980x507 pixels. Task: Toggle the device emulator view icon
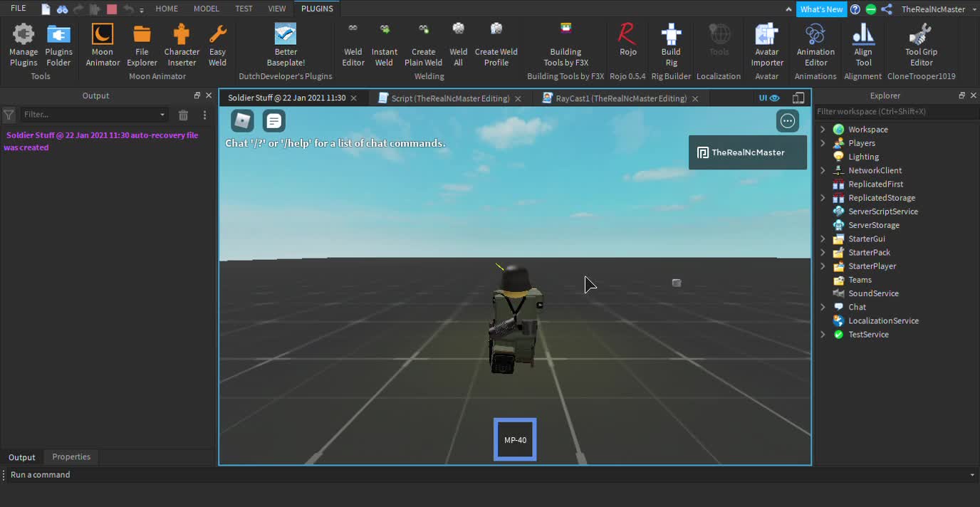798,98
